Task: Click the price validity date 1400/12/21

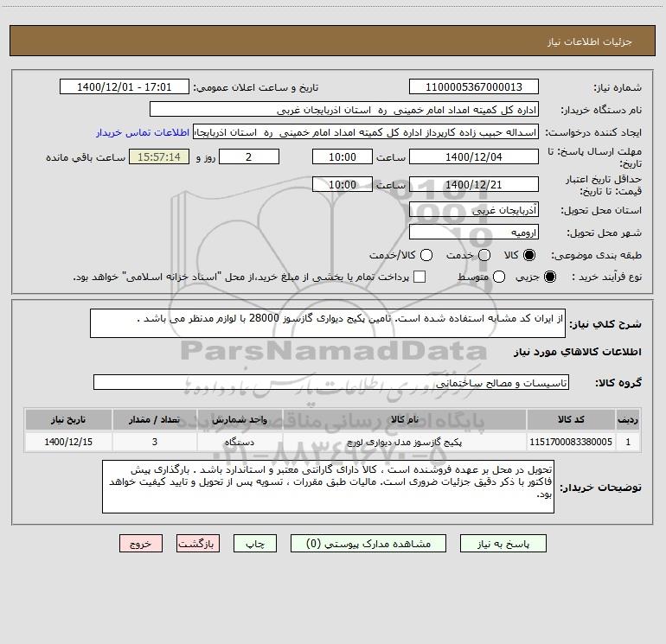Action: pos(474,185)
